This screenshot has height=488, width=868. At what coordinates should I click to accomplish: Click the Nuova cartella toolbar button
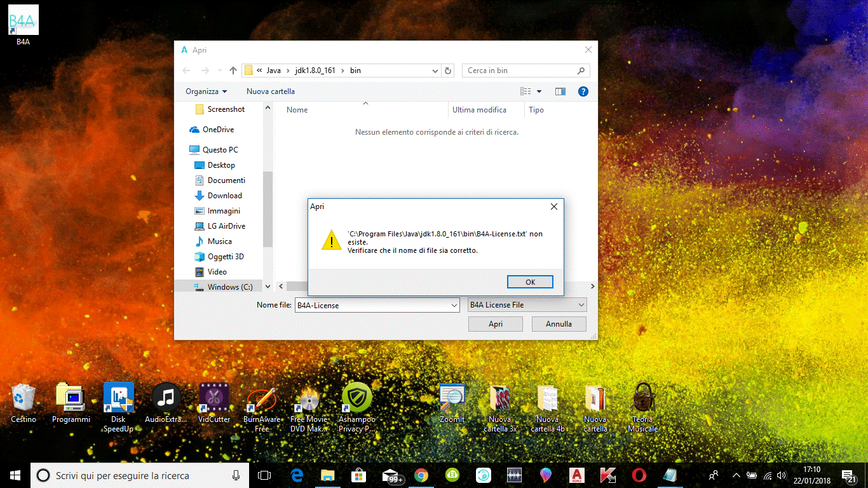271,91
